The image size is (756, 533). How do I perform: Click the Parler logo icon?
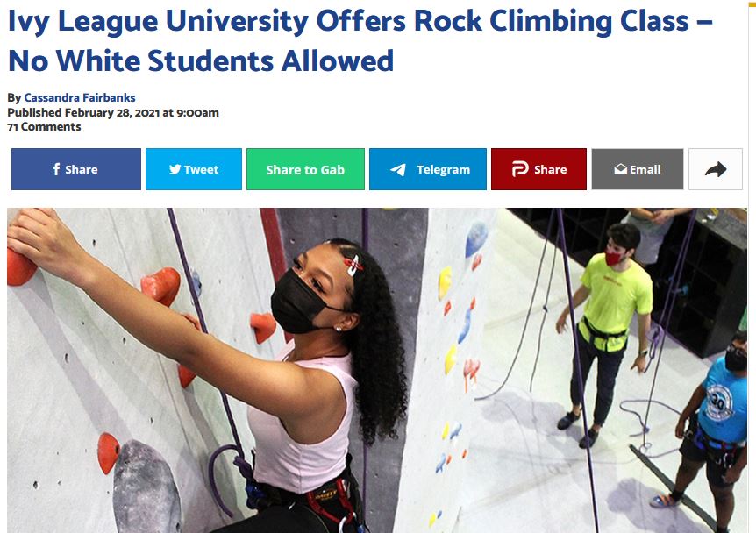[x=520, y=169]
